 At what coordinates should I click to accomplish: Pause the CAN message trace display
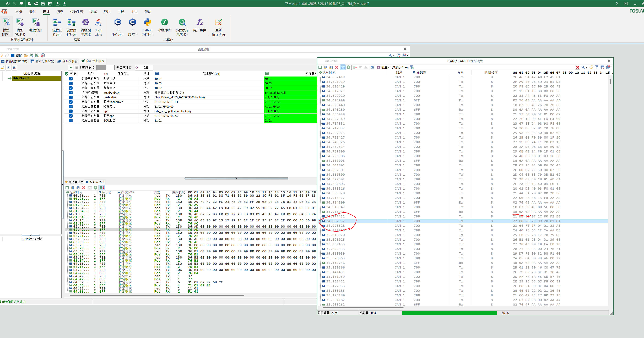(x=320, y=67)
